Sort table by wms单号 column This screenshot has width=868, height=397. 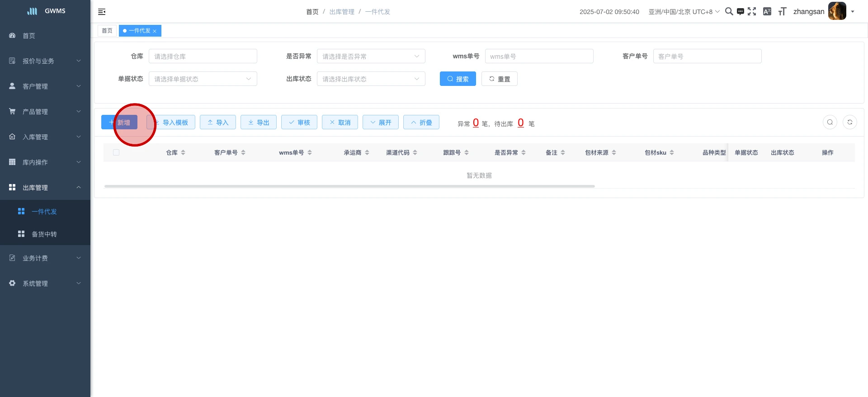coord(310,153)
